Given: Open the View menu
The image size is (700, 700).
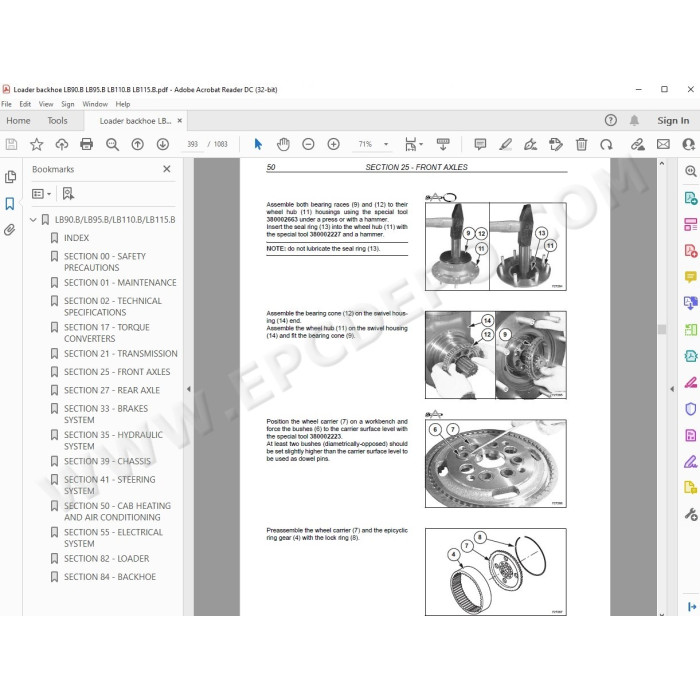Looking at the screenshot, I should click(46, 104).
